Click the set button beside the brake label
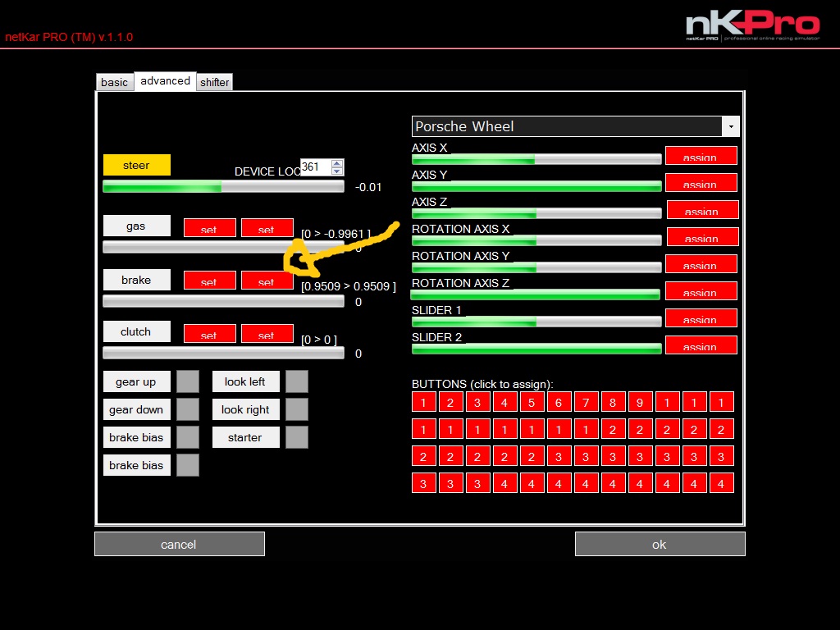840x630 pixels. tap(209, 281)
